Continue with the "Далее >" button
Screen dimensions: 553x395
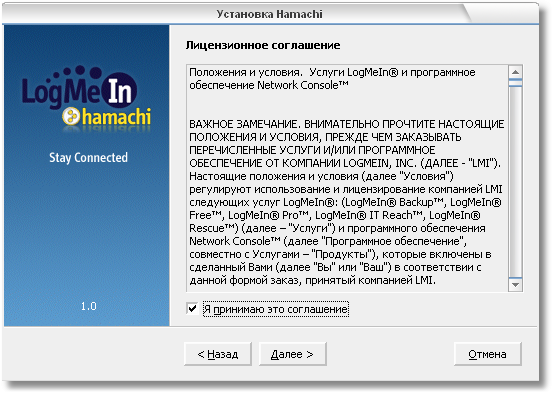[292, 354]
